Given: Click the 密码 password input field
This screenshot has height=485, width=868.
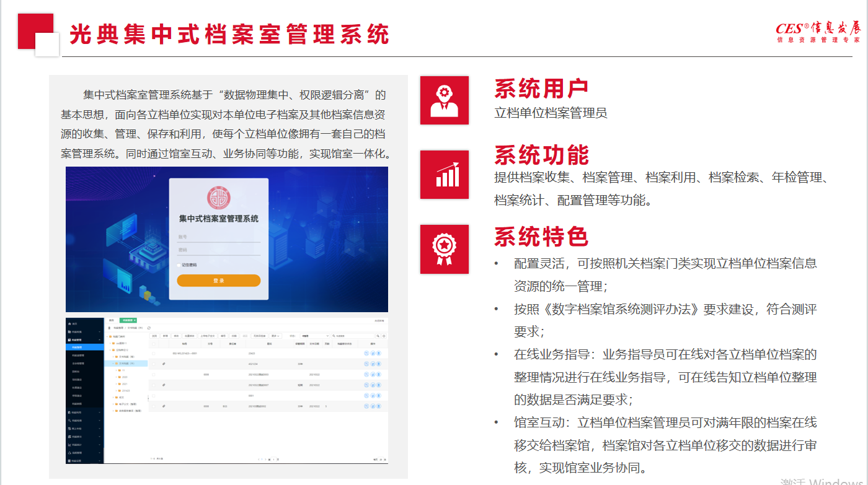Looking at the screenshot, I should 219,250.
